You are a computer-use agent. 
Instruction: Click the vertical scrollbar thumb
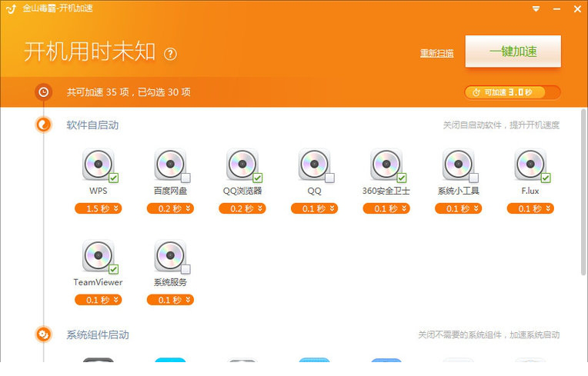point(583,192)
